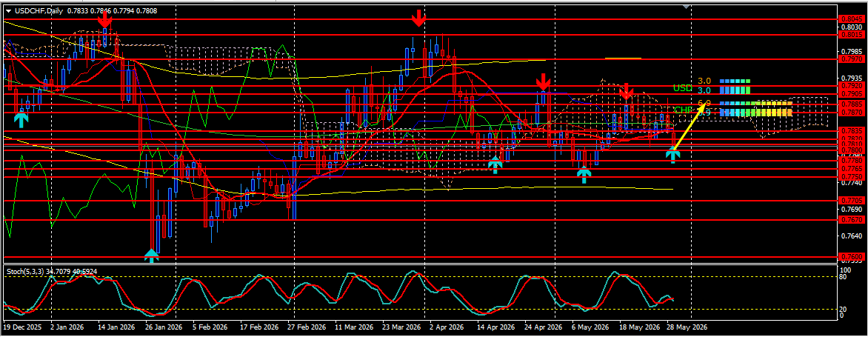Click the 0.7670 red price label
This screenshot has height=337, width=868.
[852, 220]
